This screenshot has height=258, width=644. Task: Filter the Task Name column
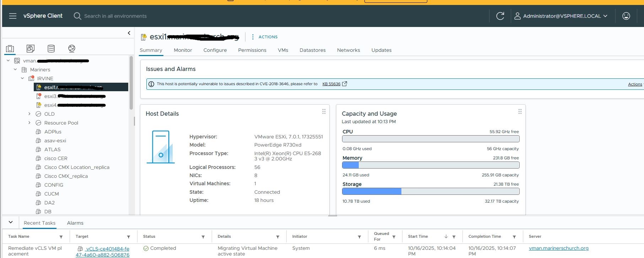61,237
